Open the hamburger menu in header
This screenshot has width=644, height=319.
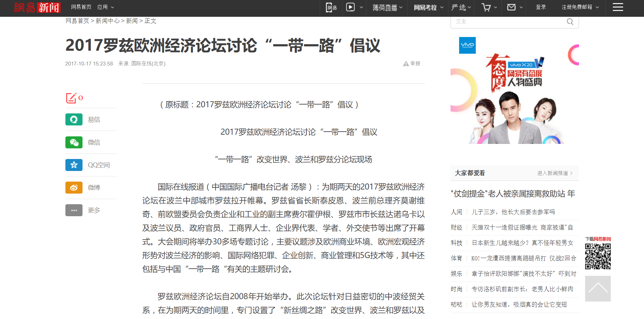click(x=618, y=7)
